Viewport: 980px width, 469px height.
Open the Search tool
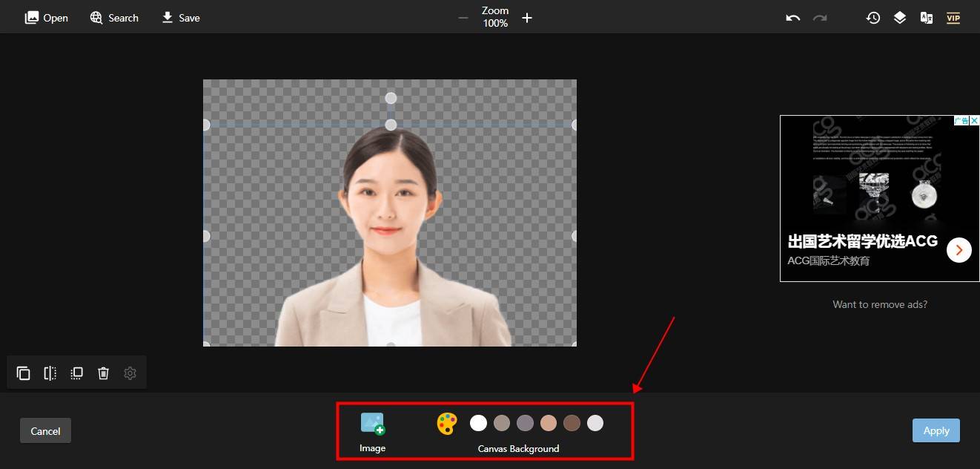pyautogui.click(x=113, y=17)
